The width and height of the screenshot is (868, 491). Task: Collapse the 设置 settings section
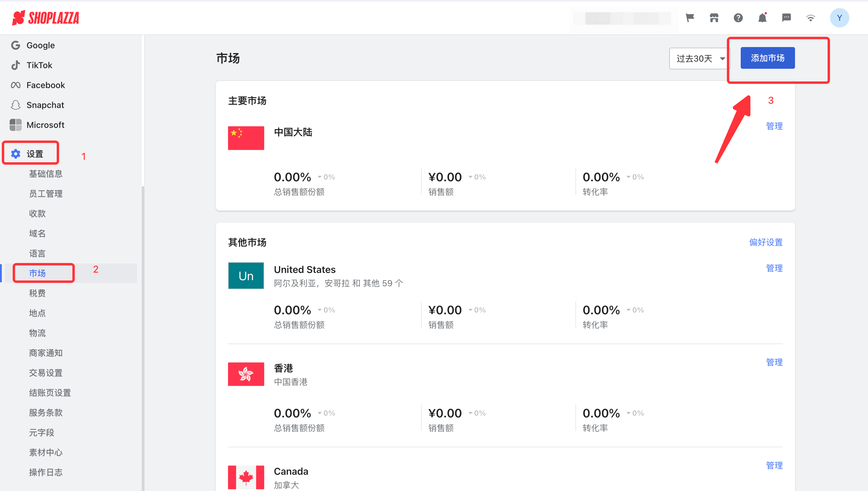(35, 154)
